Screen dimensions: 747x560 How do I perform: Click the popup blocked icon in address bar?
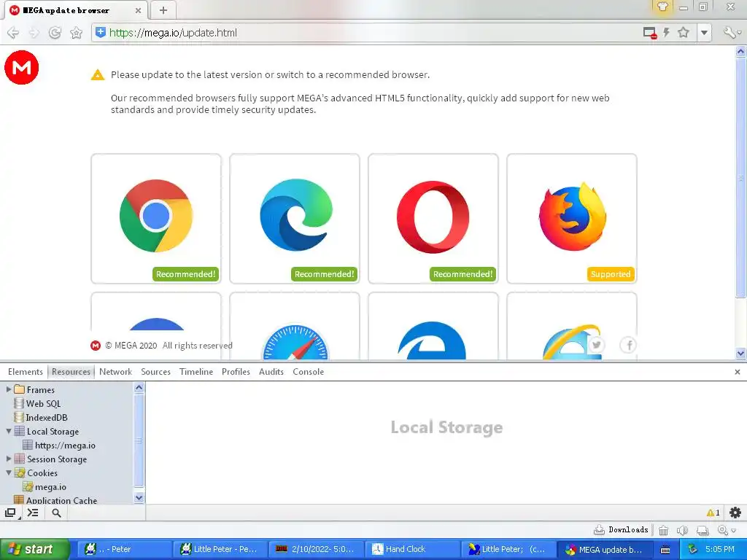click(x=650, y=33)
